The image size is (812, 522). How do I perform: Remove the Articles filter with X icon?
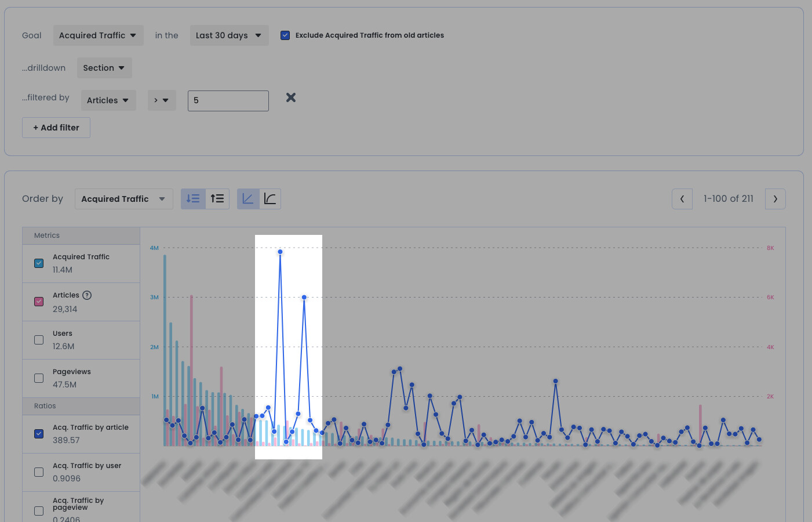coord(291,97)
